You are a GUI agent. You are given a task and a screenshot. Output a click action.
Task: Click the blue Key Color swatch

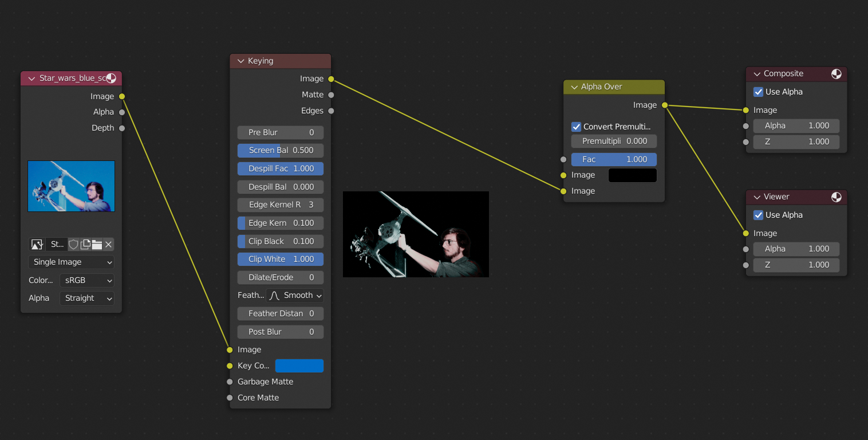point(299,366)
